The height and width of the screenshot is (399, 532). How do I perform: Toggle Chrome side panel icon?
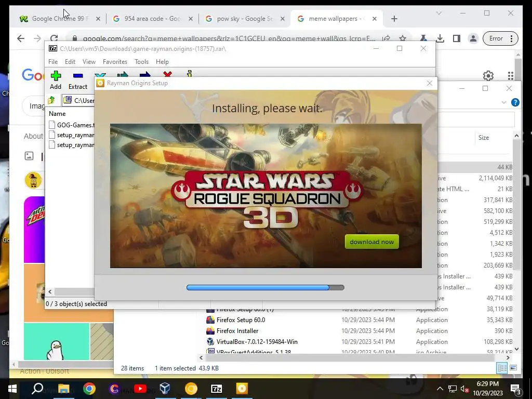tap(457, 38)
